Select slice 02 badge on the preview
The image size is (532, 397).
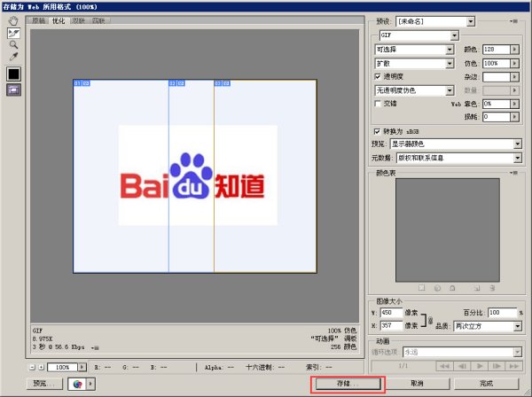click(x=176, y=83)
